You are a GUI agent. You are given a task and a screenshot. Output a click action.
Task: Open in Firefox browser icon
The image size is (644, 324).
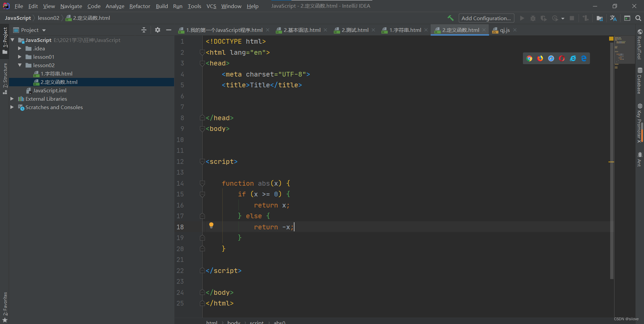coord(540,58)
